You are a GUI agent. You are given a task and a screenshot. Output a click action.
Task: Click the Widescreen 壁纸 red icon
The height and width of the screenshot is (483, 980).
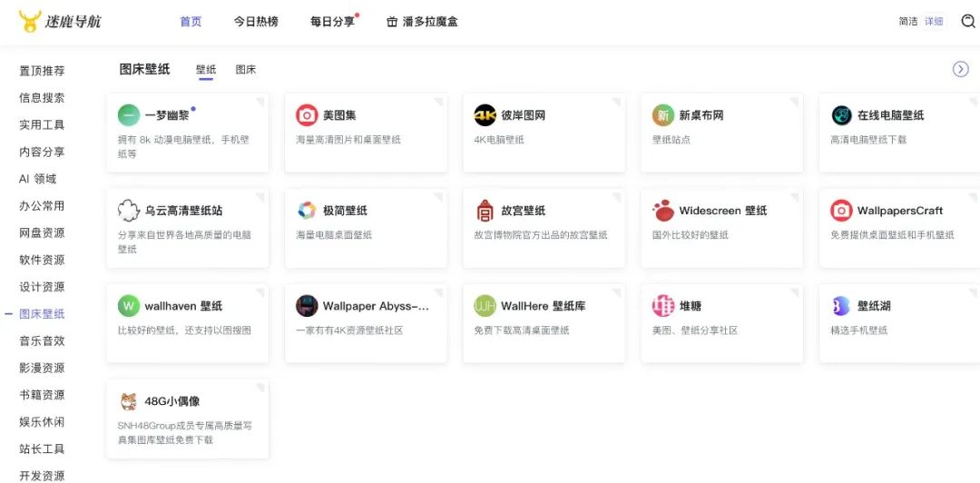(663, 211)
